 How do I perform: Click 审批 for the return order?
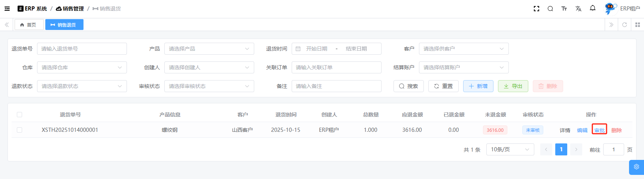point(599,130)
